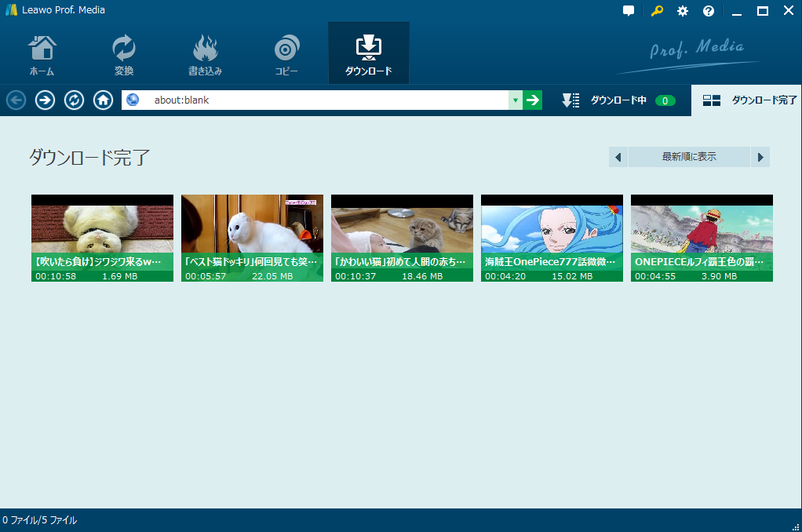Open the help question mark icon
This screenshot has width=802, height=532.
709,11
